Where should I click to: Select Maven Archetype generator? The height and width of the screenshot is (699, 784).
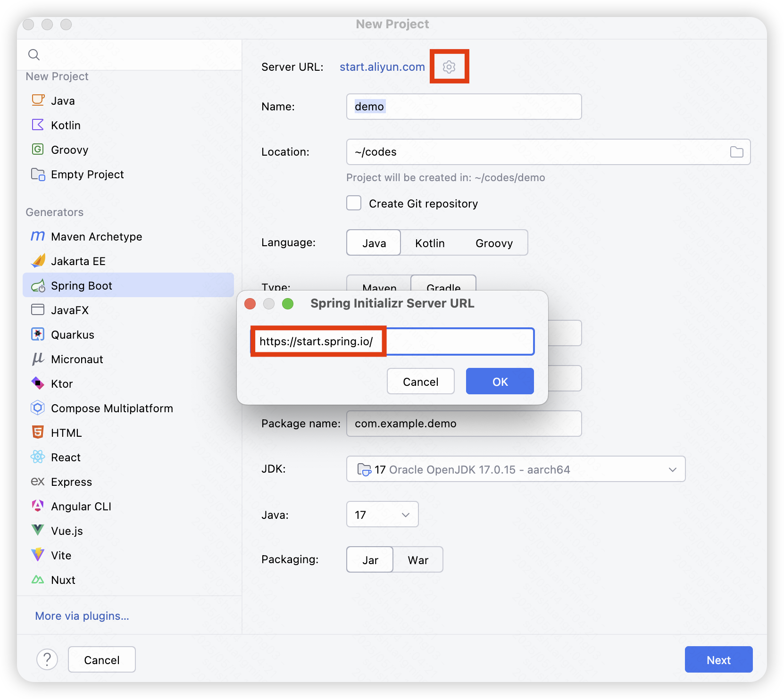128,236
